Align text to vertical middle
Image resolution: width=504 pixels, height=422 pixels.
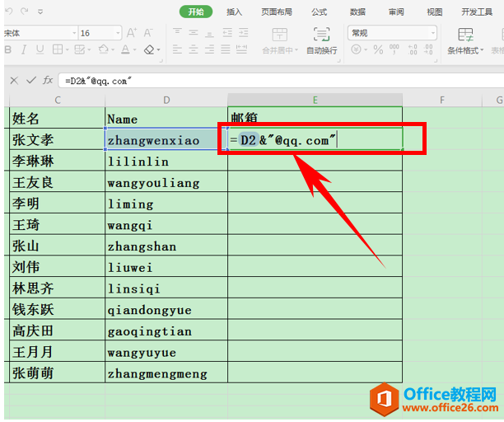194,32
